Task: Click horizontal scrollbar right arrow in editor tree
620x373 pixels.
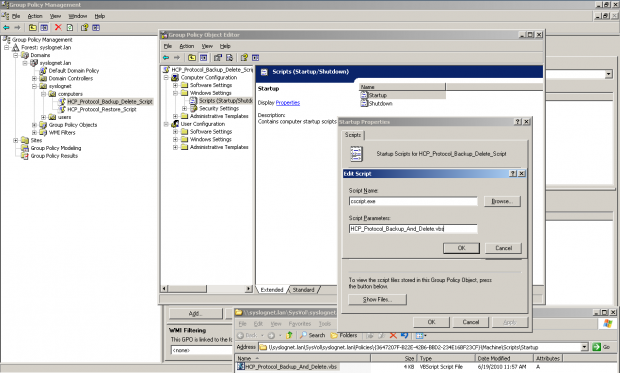Action: [249, 289]
